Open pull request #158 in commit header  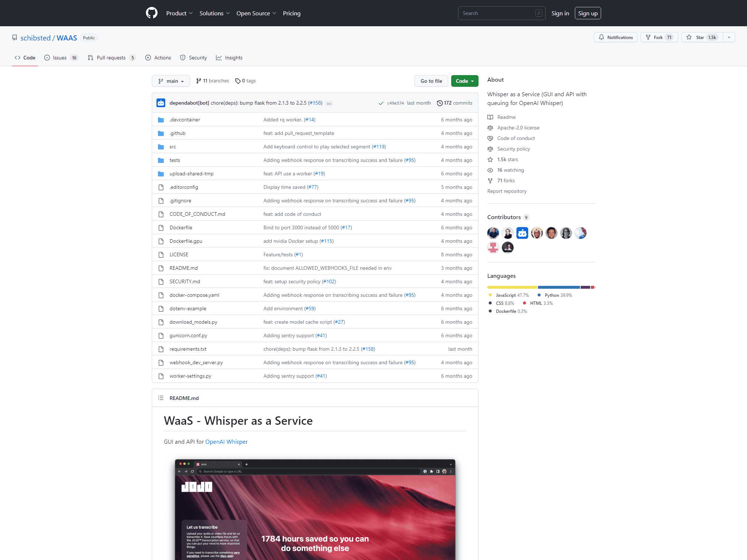point(315,103)
